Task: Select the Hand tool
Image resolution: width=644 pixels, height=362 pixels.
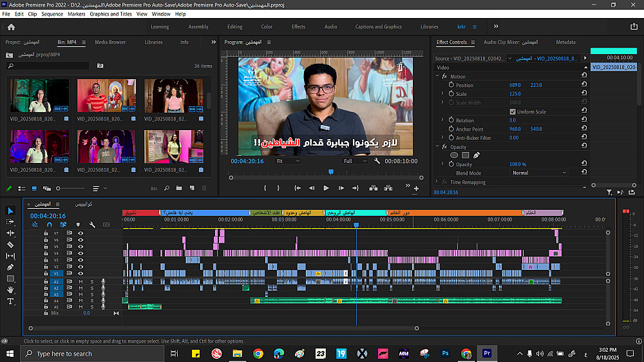Action: (x=10, y=290)
